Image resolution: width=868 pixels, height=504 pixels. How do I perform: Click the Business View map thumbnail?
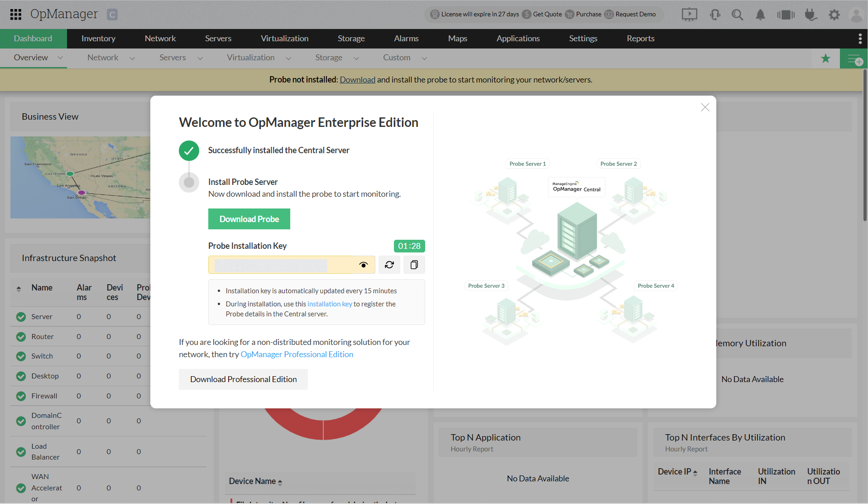[x=80, y=178]
